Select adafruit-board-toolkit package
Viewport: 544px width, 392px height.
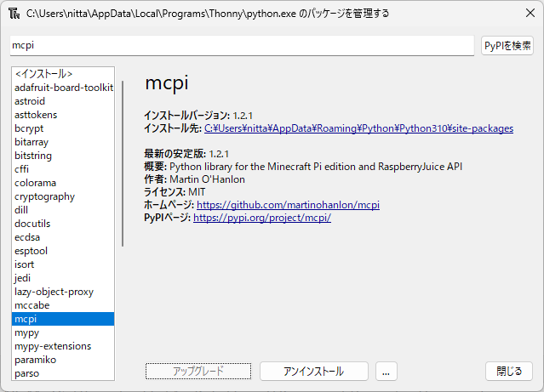tap(63, 88)
